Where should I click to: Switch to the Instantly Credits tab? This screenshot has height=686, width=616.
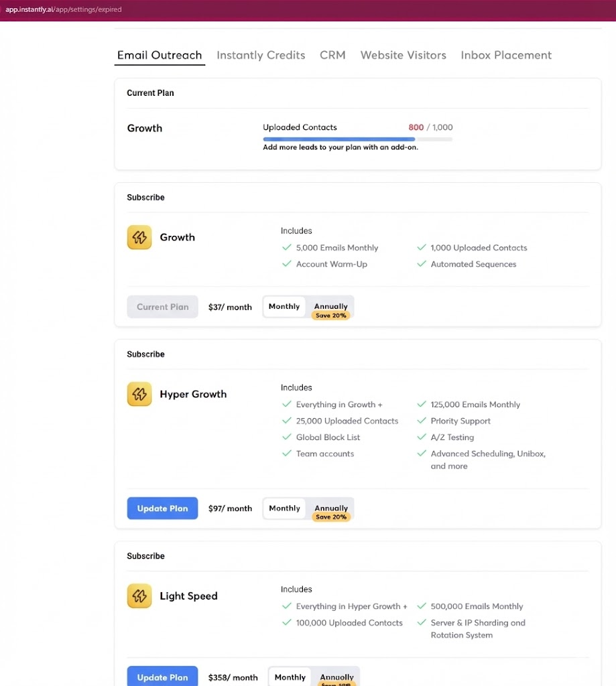[x=261, y=55]
